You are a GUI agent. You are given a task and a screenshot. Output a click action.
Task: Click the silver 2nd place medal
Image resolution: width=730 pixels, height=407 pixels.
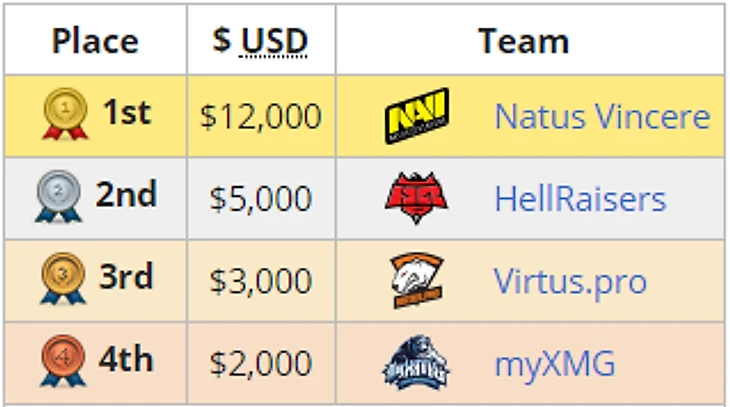tap(59, 196)
